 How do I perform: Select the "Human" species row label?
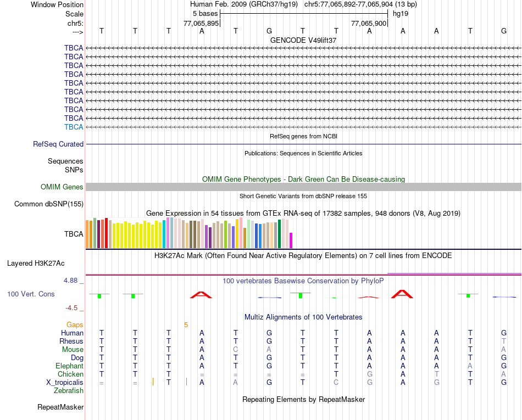pyautogui.click(x=72, y=333)
